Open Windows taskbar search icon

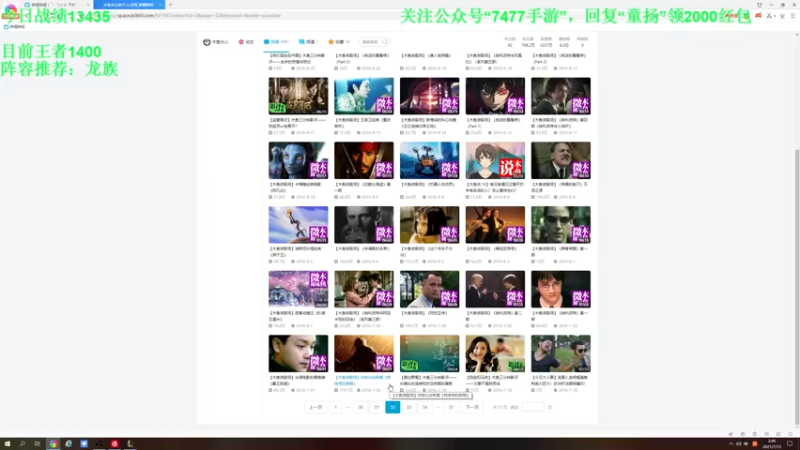coord(22,444)
